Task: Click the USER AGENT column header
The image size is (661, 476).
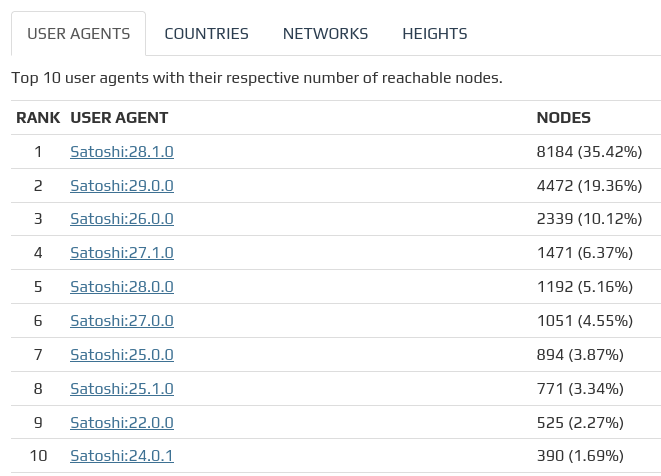Action: [x=119, y=118]
